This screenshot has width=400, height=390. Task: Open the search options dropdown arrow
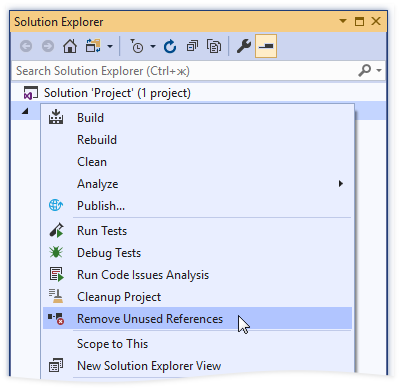point(379,70)
